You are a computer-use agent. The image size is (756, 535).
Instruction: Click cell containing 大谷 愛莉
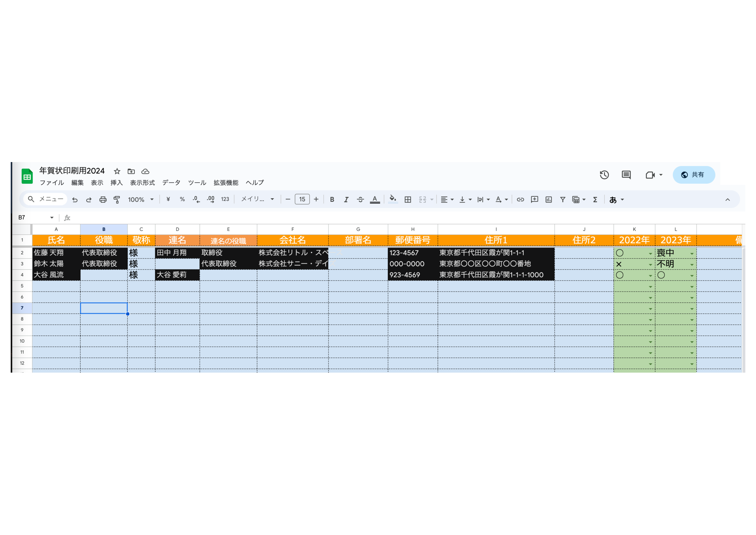point(177,275)
